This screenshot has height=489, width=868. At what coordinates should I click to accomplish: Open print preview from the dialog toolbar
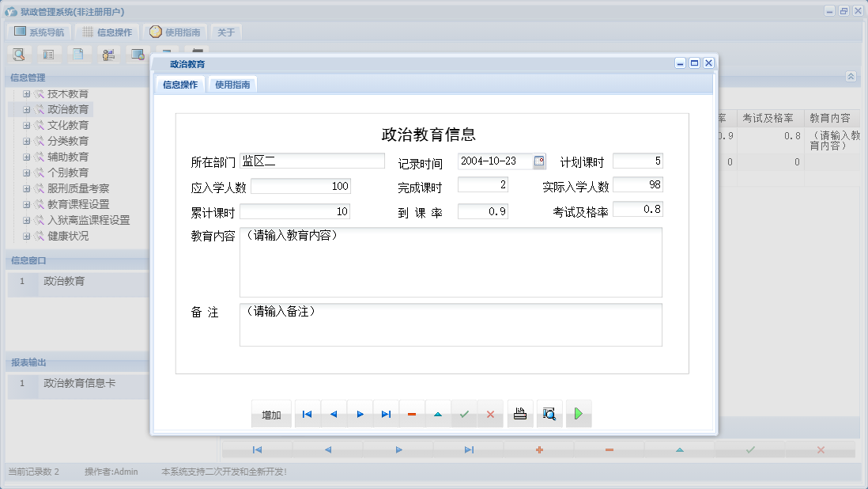tap(549, 413)
